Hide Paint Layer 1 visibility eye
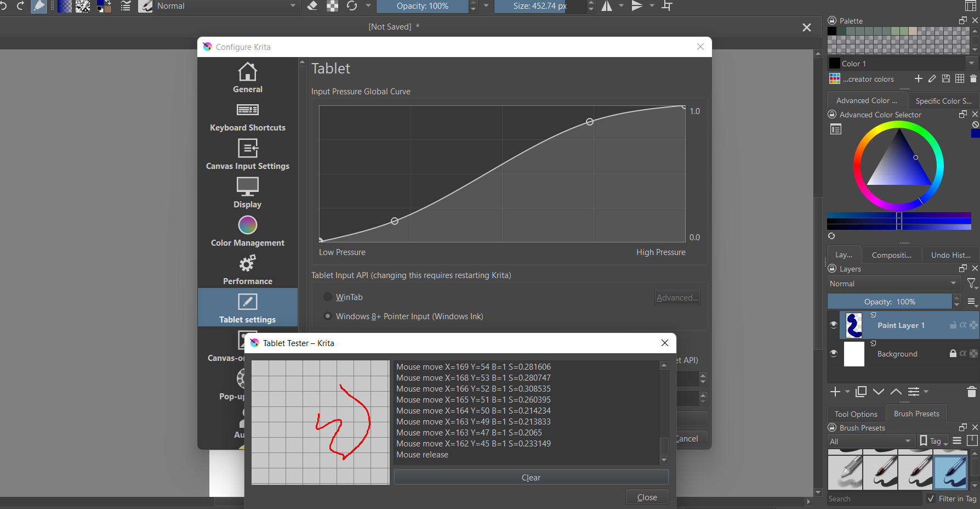Screen dimensions: 980x509 tap(834, 325)
